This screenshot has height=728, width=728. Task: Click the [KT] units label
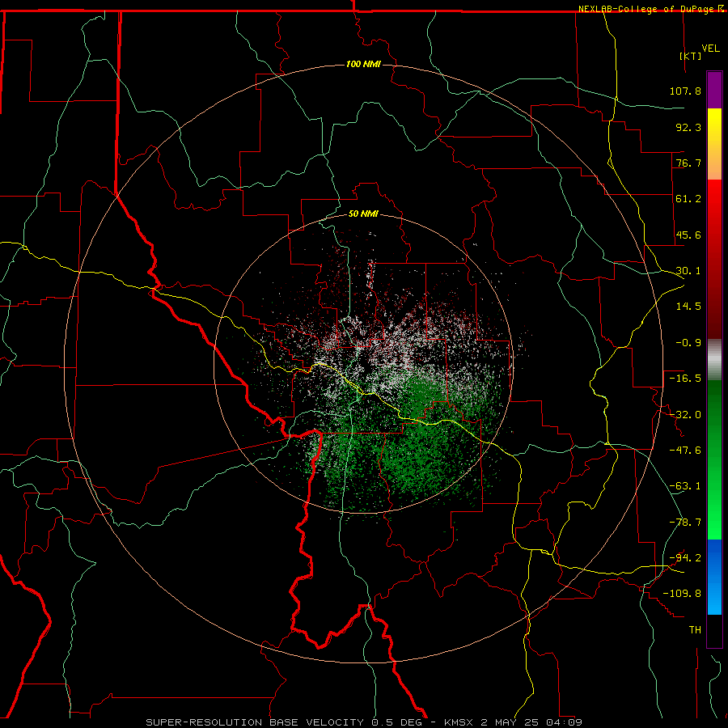[691, 56]
